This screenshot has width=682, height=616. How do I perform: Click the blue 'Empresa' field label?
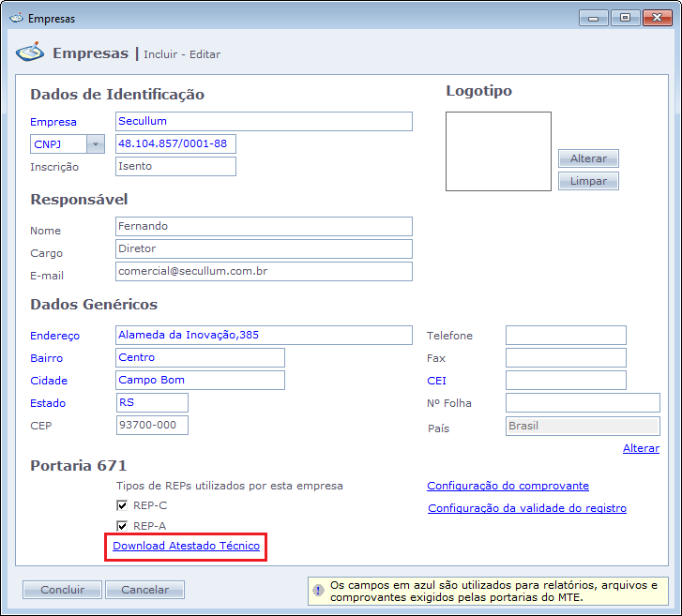[x=53, y=122]
